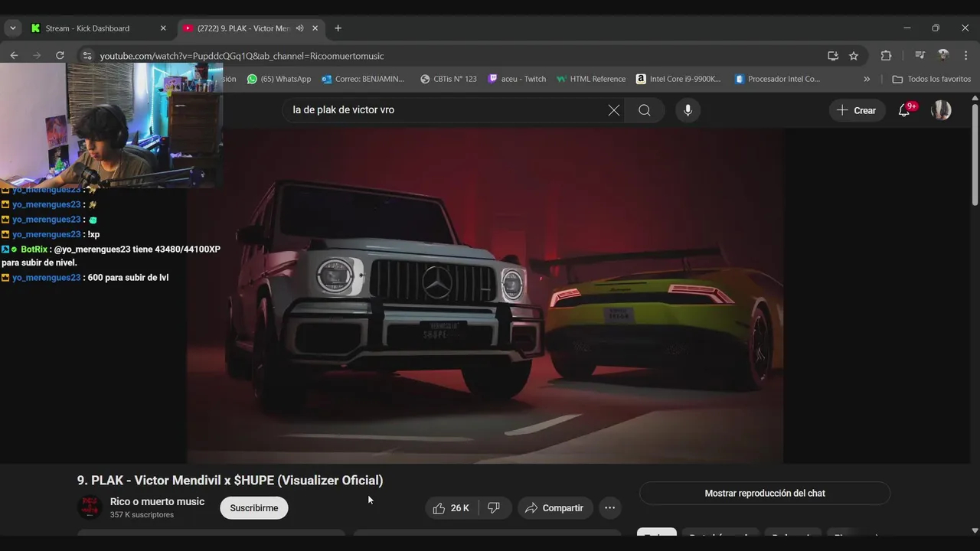Open media controls icon in toolbar
The image size is (980, 551).
pos(920,56)
